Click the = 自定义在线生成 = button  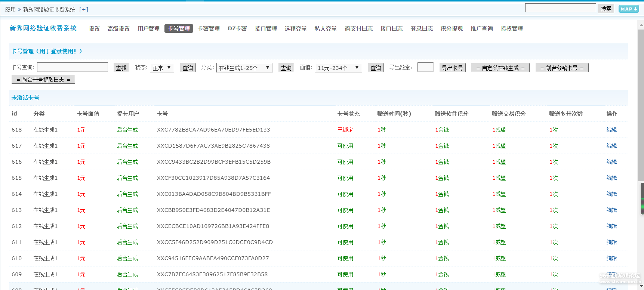tap(500, 68)
